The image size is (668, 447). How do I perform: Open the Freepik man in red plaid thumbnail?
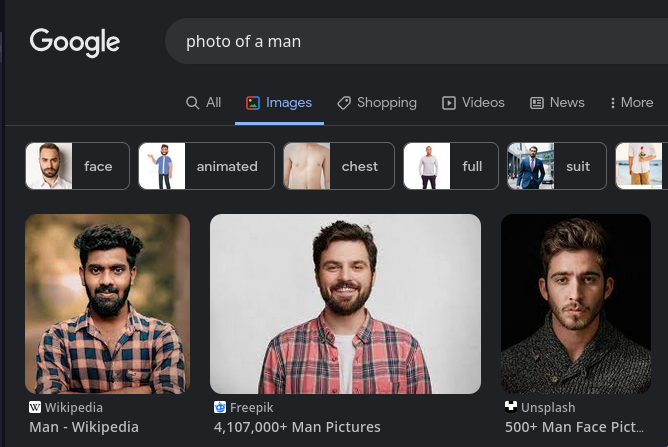[345, 304]
